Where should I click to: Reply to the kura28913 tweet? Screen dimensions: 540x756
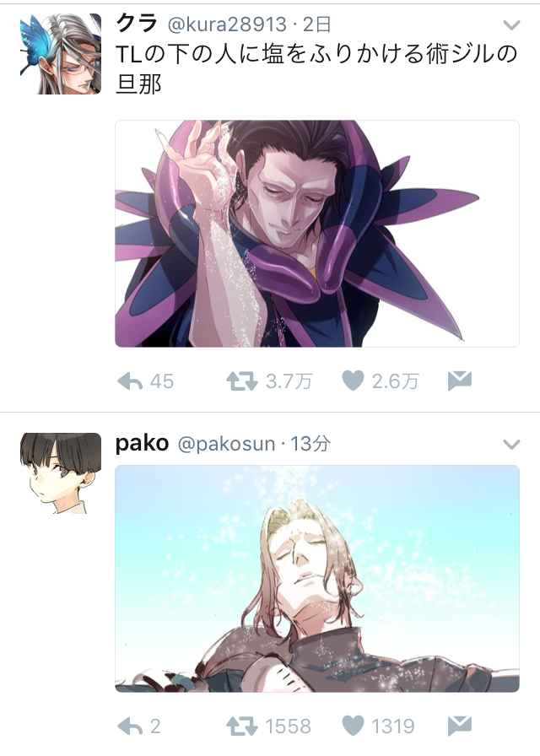(130, 381)
